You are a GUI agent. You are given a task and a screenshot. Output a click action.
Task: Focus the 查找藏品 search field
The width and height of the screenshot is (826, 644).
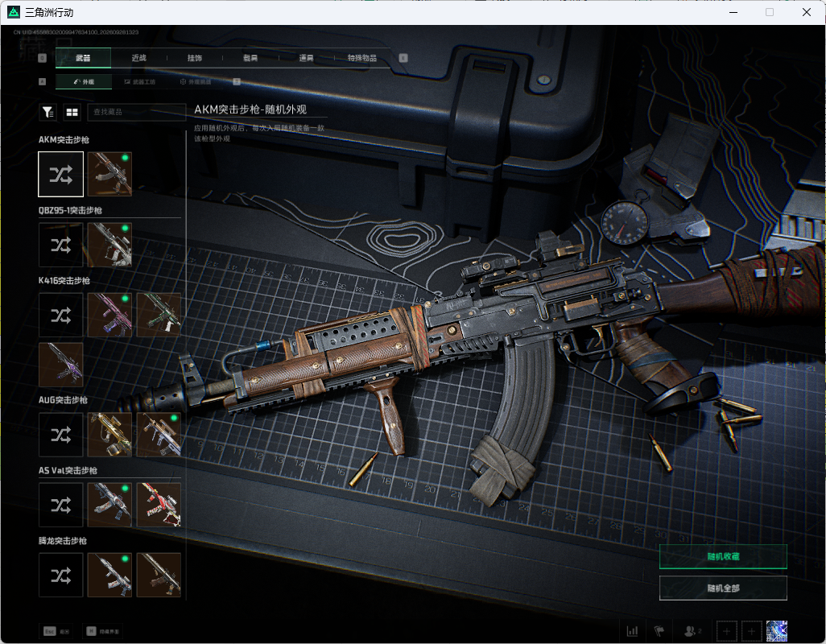coord(136,112)
